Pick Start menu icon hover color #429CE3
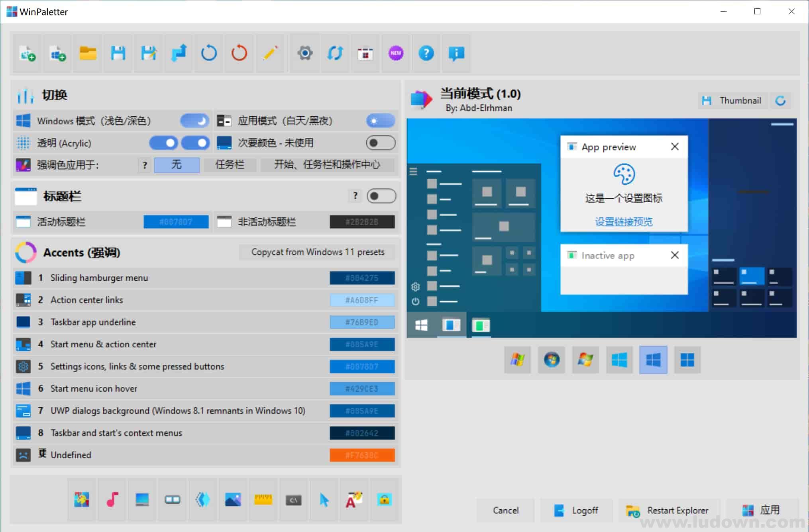Viewport: 809px width, 532px height. [362, 389]
